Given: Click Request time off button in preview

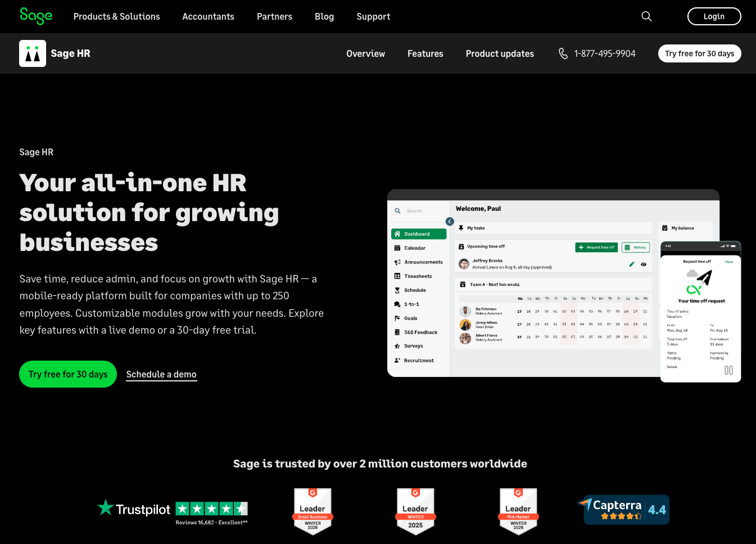Looking at the screenshot, I should [596, 248].
